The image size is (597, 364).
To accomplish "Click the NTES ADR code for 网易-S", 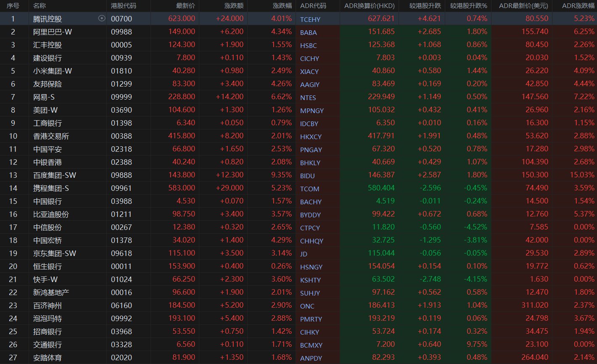I will coord(308,98).
